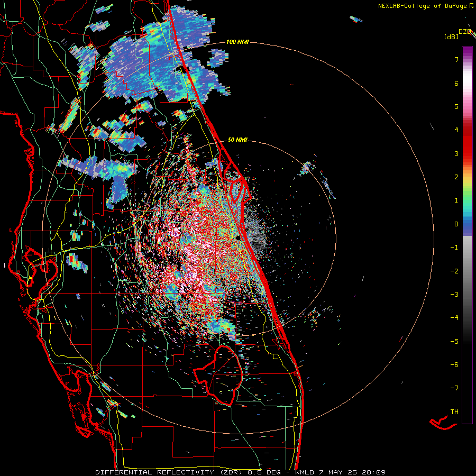
Task: Select the "-2" tick on the dB scale
Action: tap(454, 271)
